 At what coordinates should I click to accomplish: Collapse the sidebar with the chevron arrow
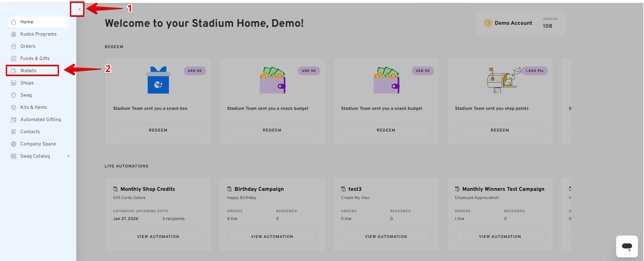[x=79, y=9]
